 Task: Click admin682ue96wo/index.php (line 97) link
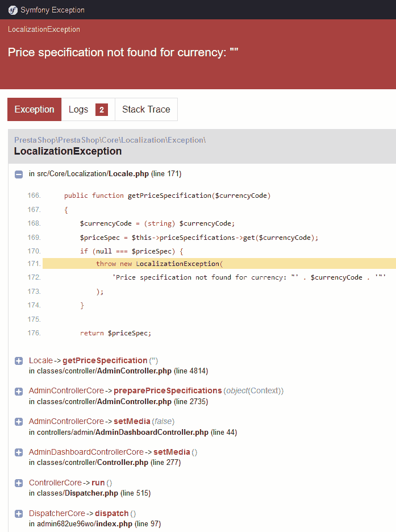(94, 524)
